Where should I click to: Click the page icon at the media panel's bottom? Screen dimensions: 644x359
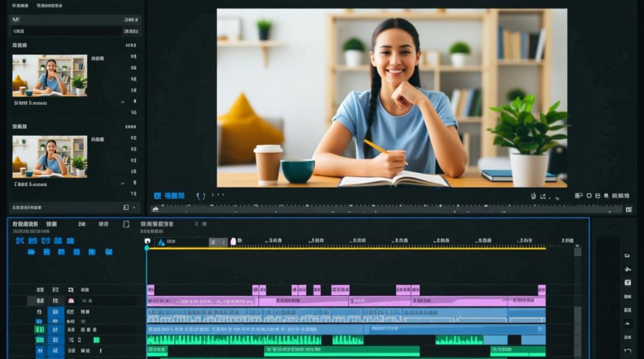(126, 208)
